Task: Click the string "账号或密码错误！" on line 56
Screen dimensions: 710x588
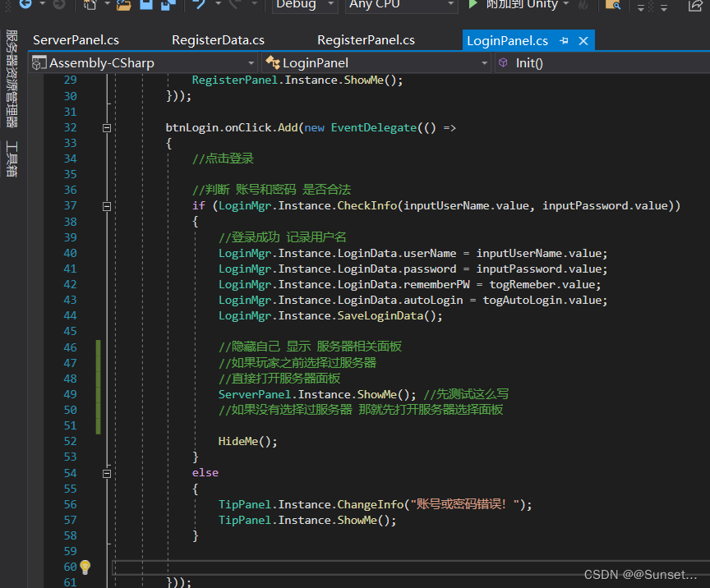Action: click(464, 504)
